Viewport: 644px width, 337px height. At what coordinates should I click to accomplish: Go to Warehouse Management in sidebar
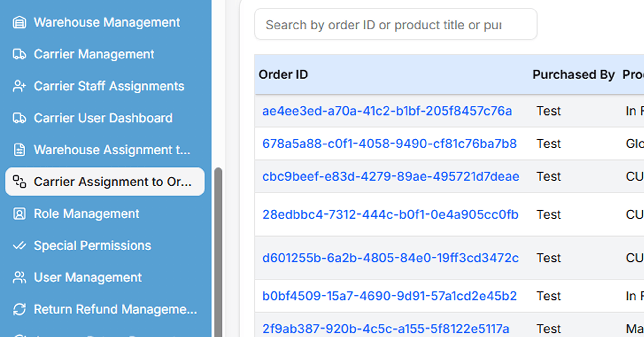[107, 22]
